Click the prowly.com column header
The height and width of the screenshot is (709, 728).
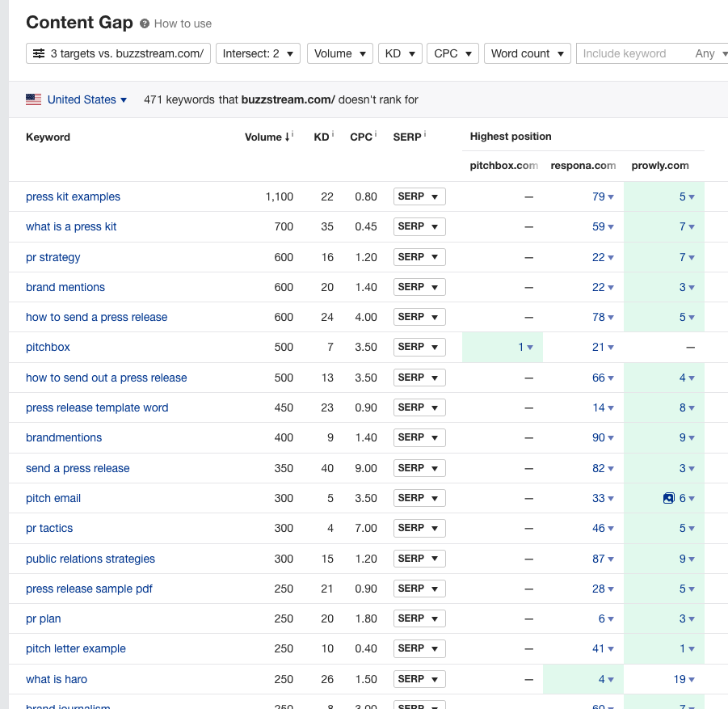(660, 166)
